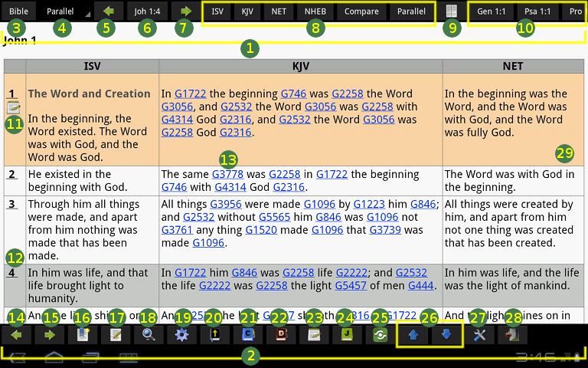Open Strong's link G1223 in verse 3
588x368 pixels.
coord(369,204)
